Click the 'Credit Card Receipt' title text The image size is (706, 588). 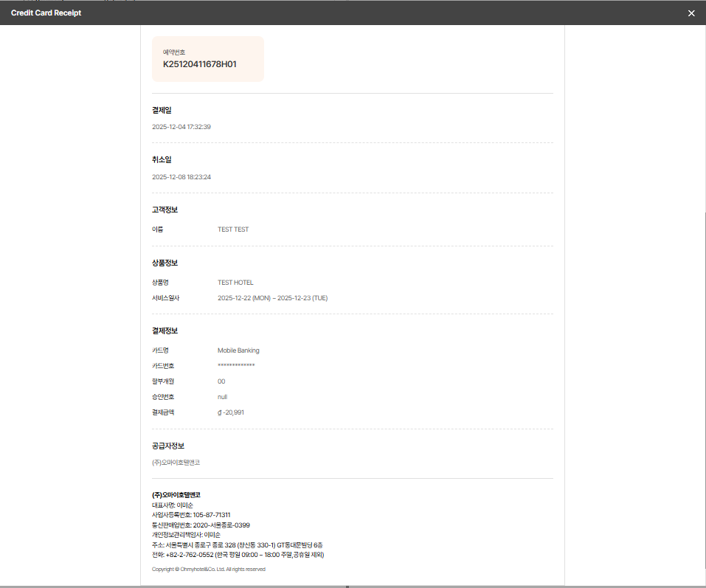[x=46, y=13]
